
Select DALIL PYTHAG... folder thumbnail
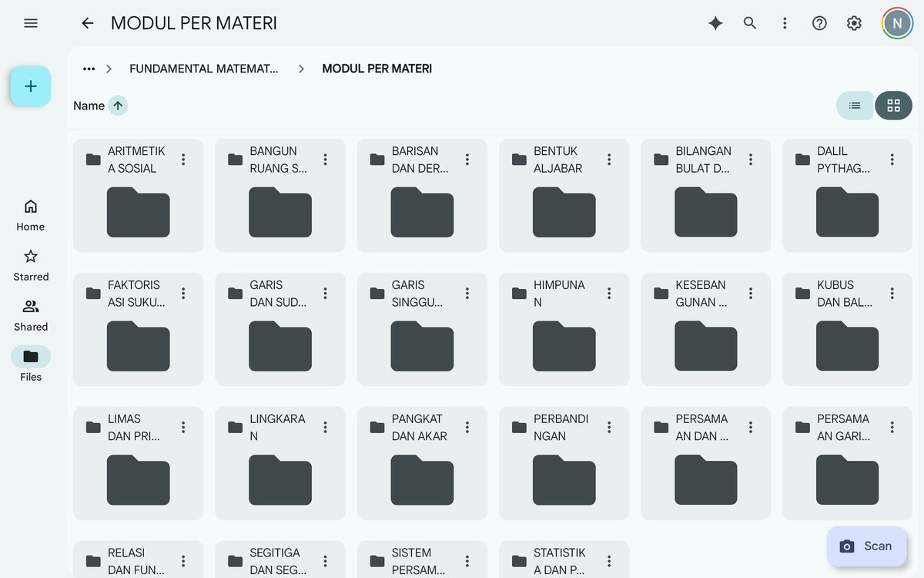(848, 212)
